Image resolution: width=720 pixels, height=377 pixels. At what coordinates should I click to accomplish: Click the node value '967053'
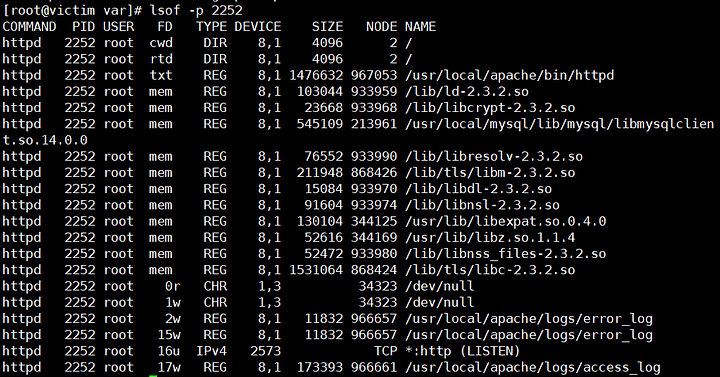pos(374,75)
